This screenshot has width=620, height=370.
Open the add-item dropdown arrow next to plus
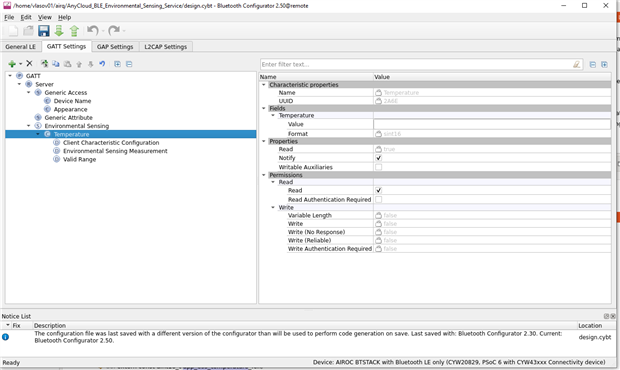click(x=21, y=64)
